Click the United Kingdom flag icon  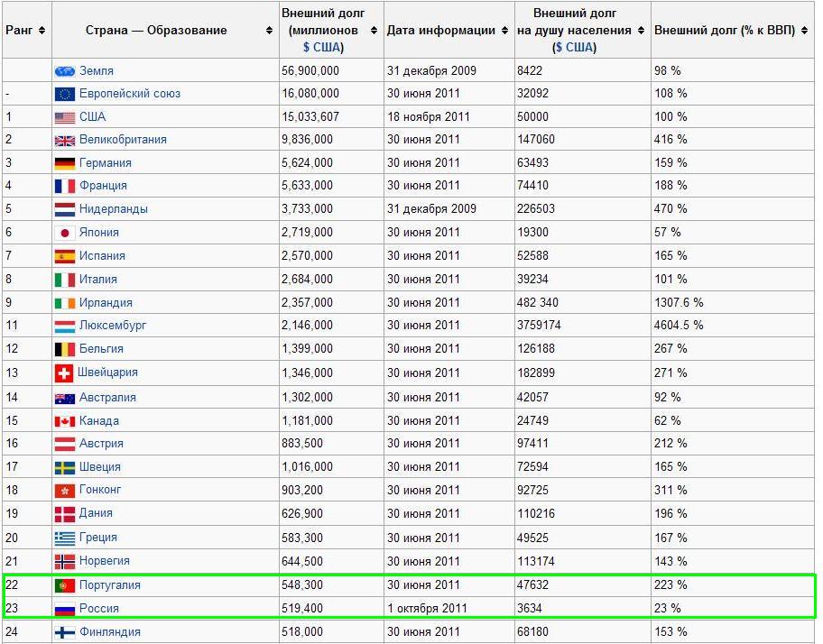tap(64, 140)
